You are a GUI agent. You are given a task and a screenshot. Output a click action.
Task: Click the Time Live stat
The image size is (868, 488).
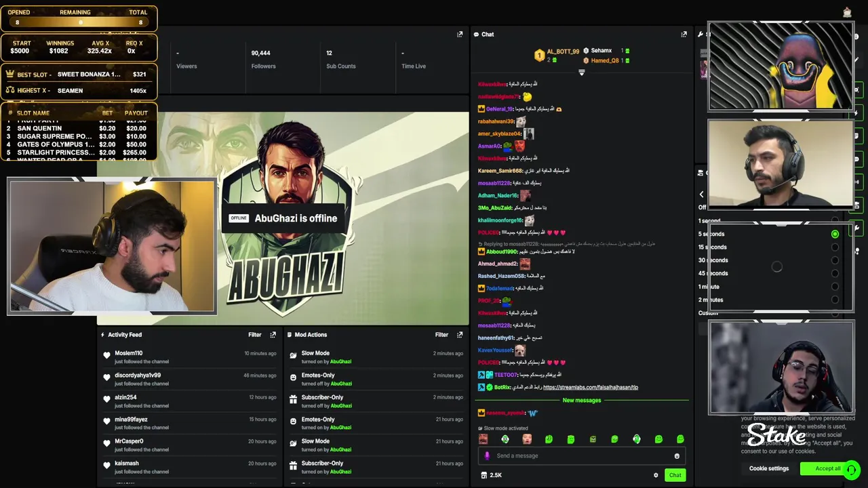pos(414,60)
